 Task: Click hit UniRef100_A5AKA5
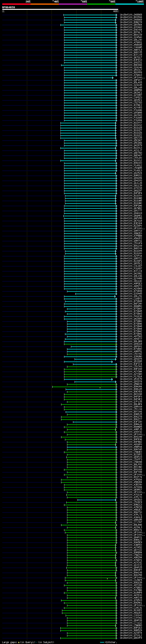point(131,45)
